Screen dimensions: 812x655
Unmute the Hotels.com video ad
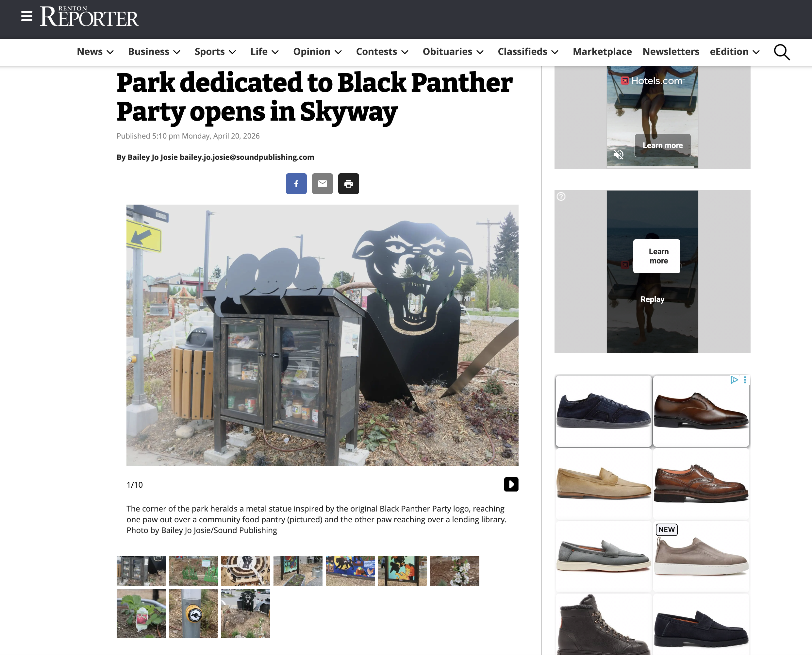point(619,154)
